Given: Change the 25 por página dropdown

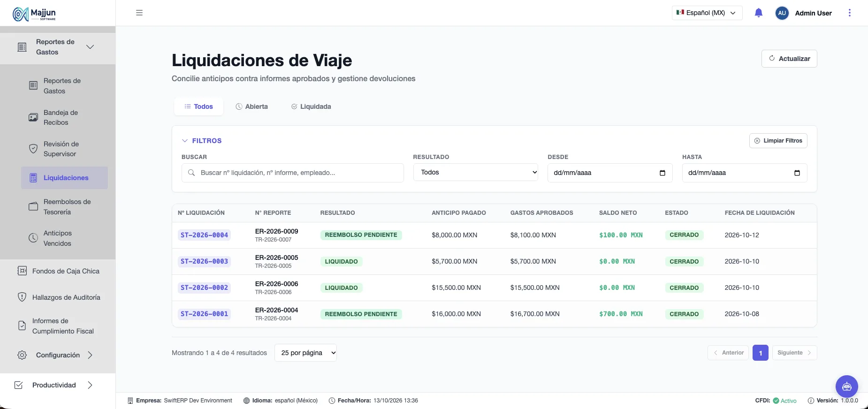Looking at the screenshot, I should (306, 353).
